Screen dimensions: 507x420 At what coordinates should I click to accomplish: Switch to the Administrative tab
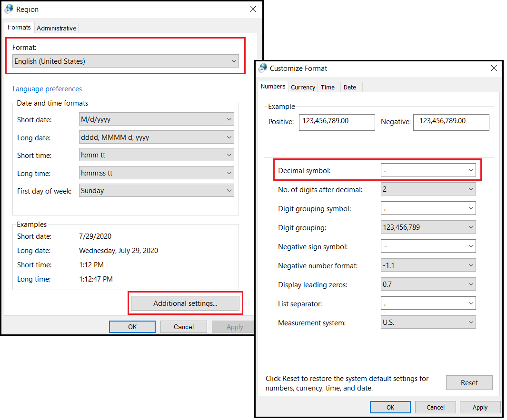click(56, 28)
